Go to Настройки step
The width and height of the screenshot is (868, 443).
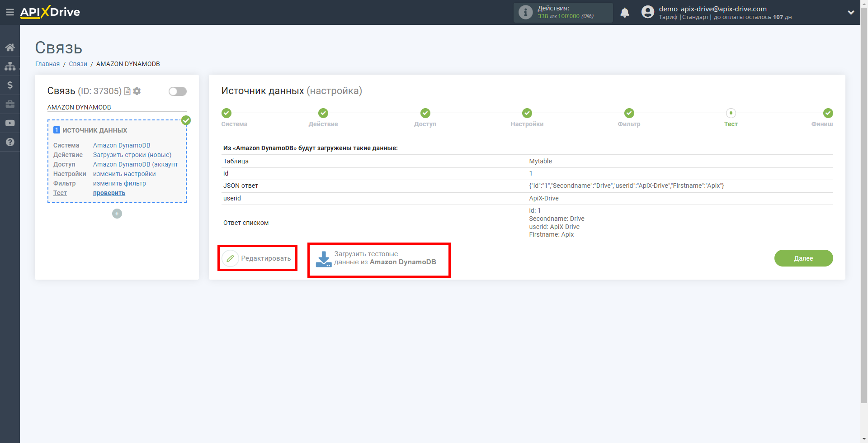pos(527,118)
